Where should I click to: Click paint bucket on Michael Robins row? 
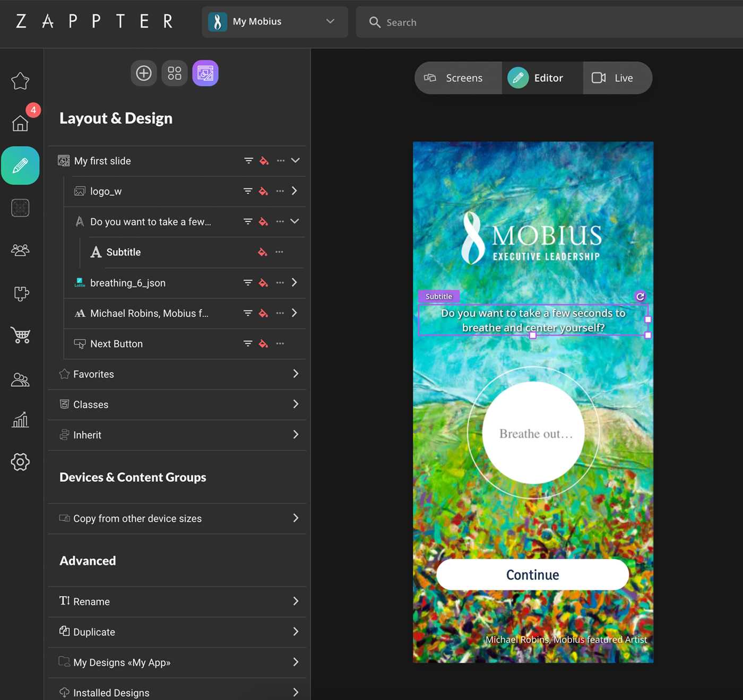tap(263, 313)
